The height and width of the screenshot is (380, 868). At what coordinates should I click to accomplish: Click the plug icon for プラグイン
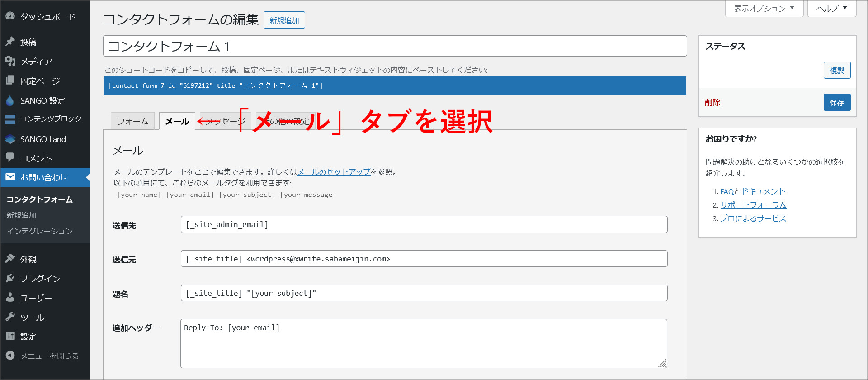[10, 278]
